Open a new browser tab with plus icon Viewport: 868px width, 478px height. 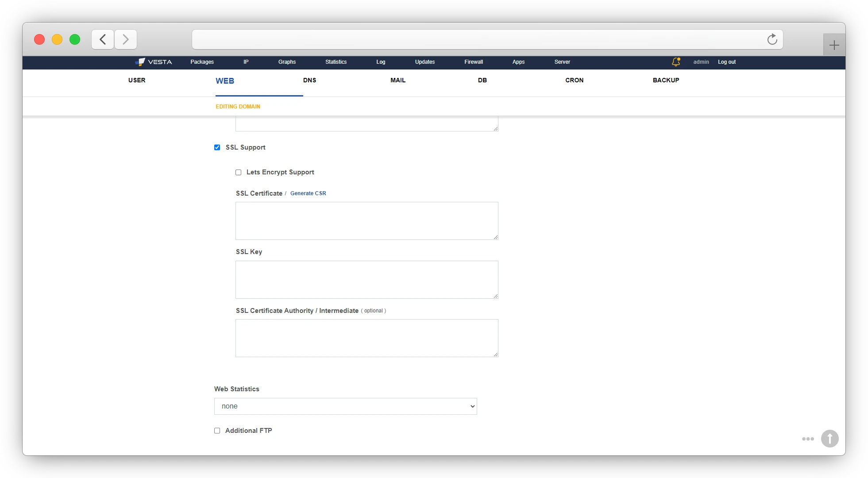[834, 45]
